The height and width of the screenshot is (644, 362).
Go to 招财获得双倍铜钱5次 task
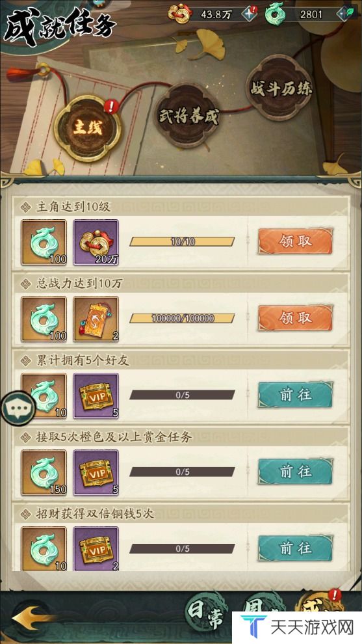[295, 548]
